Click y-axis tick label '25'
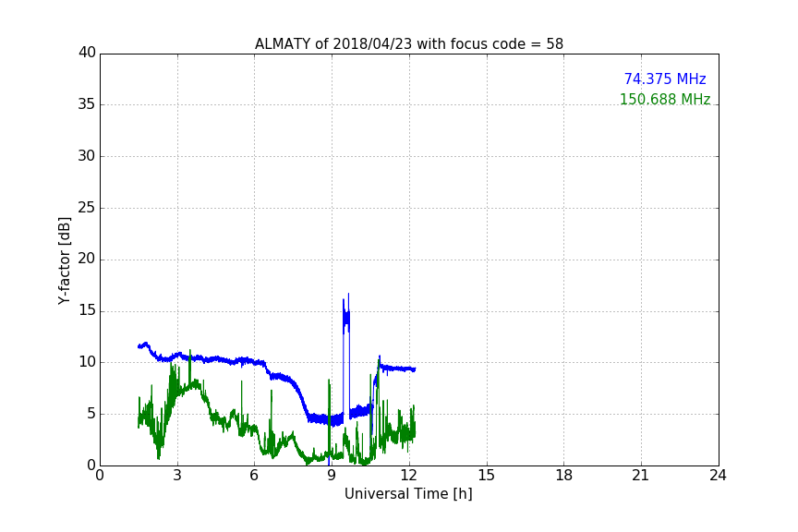798x532 pixels. click(87, 208)
